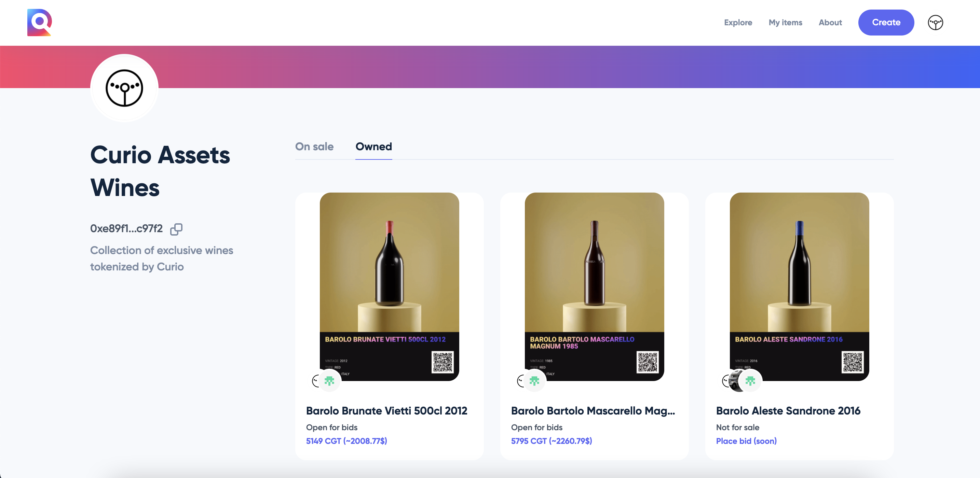The image size is (980, 478).
Task: Click the Curio Q logo in the header
Action: coord(40,23)
